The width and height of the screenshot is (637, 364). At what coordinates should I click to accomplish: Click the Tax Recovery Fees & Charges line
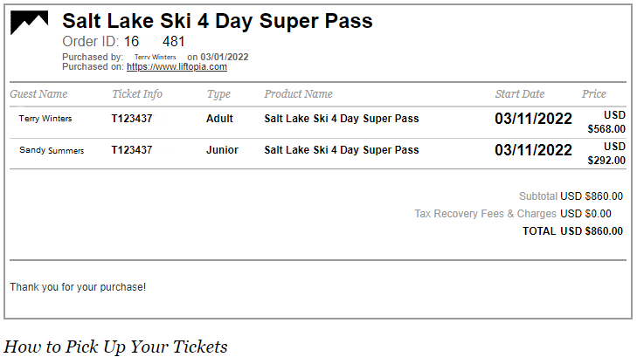[512, 214]
